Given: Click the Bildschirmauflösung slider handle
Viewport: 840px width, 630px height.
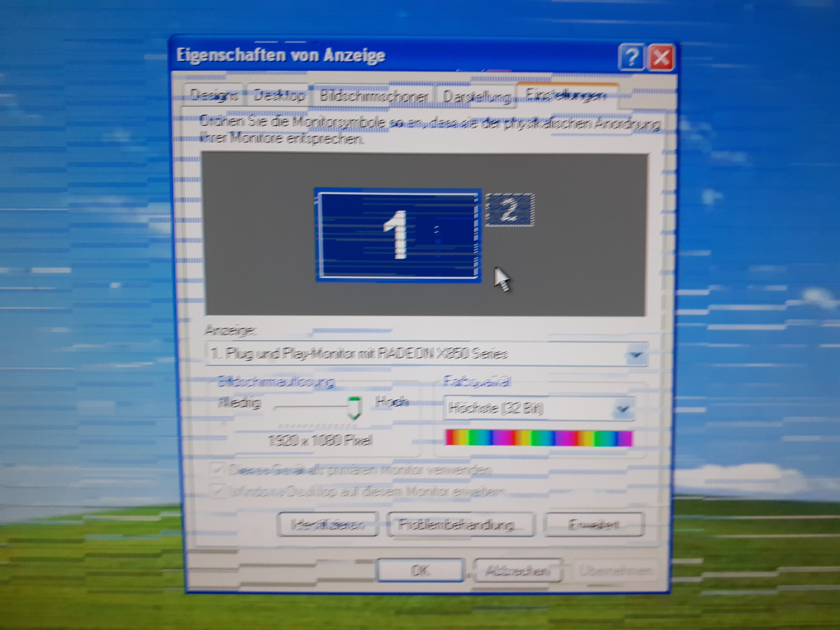Looking at the screenshot, I should (354, 408).
